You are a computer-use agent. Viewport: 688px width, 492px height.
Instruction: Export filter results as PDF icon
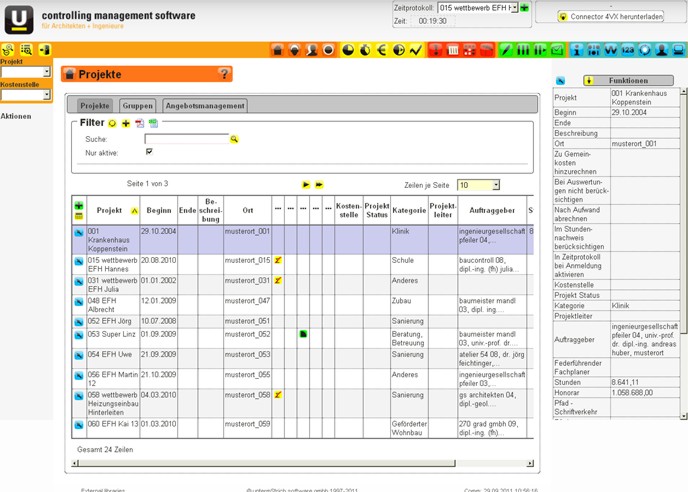[140, 123]
